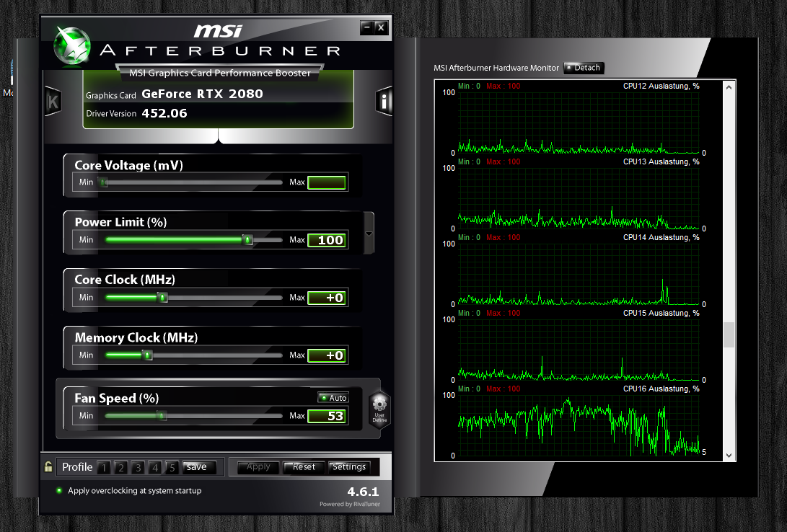Click the Power Limit slider handle

pyautogui.click(x=247, y=239)
